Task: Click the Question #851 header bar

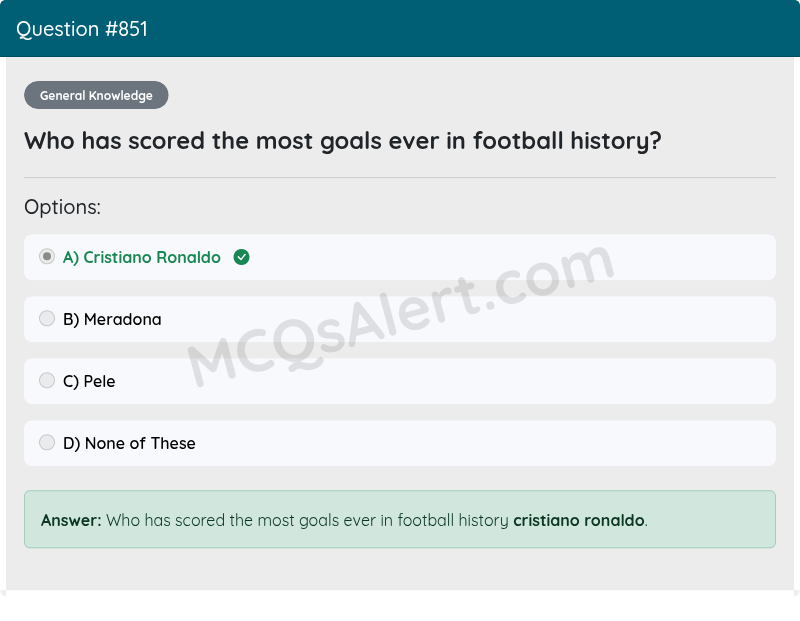Action: (400, 29)
